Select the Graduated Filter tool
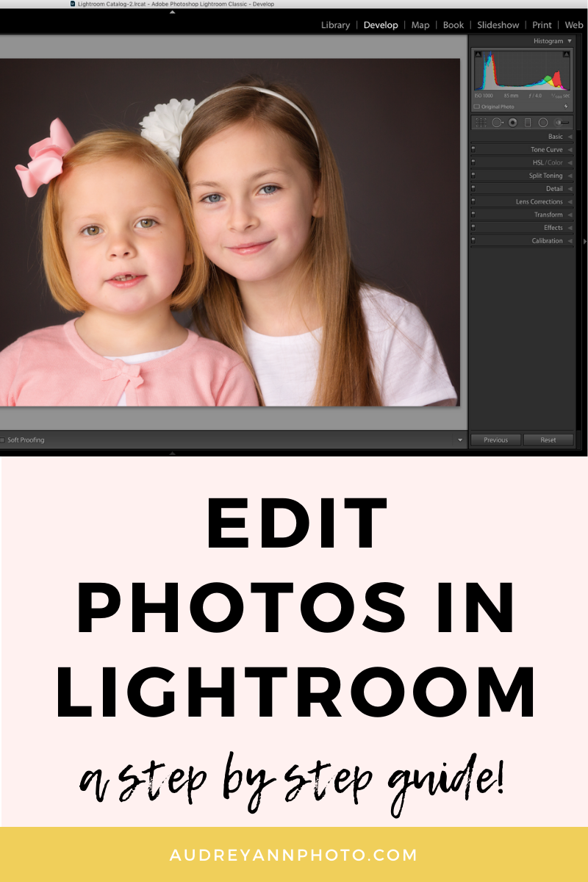Screen dimensions: 588x882 528,123
